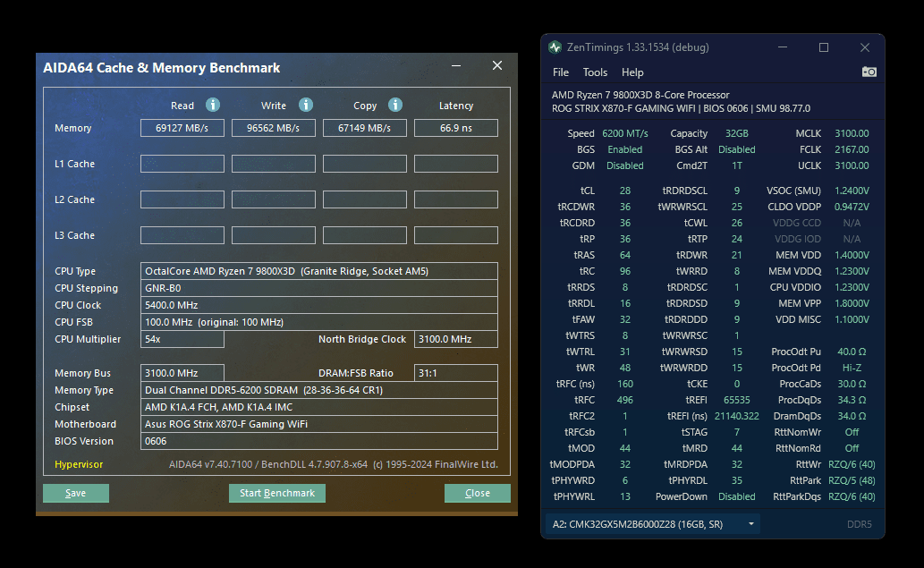
Task: Click the DDR5 label in ZenTimings
Action: [x=860, y=524]
